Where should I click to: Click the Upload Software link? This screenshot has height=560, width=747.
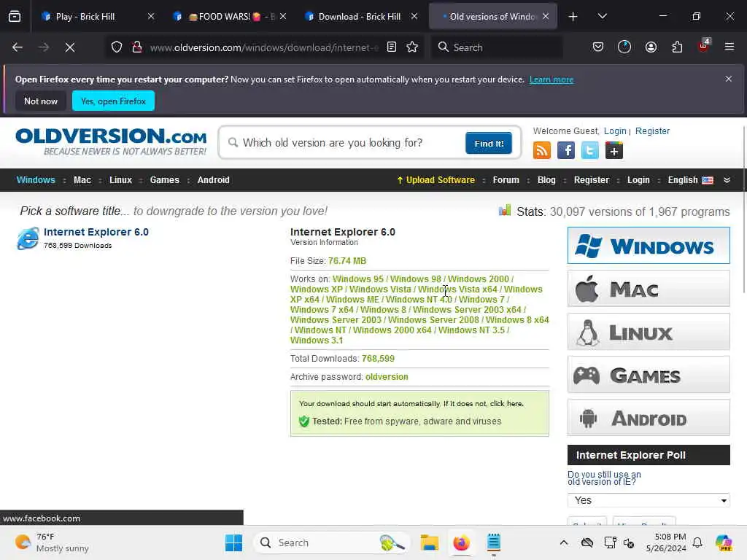pos(436,180)
